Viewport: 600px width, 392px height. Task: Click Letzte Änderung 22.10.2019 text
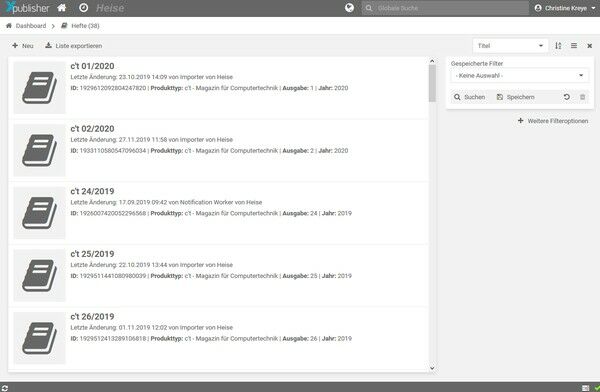152,265
